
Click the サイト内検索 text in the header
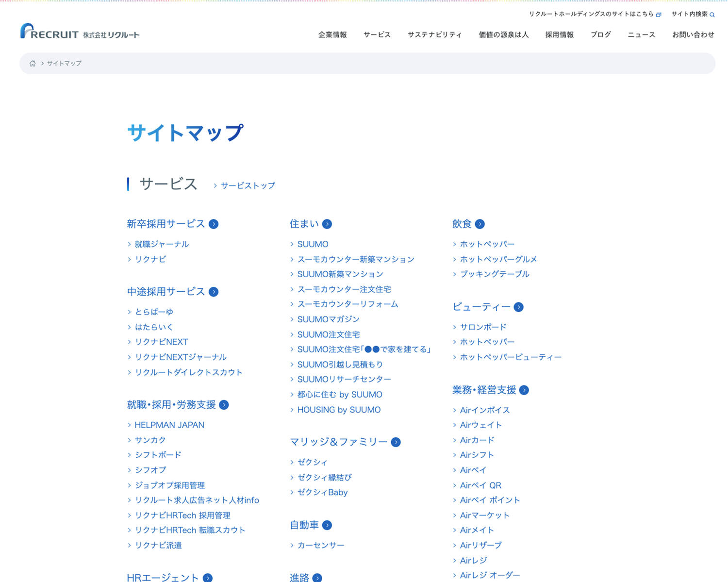(x=689, y=14)
